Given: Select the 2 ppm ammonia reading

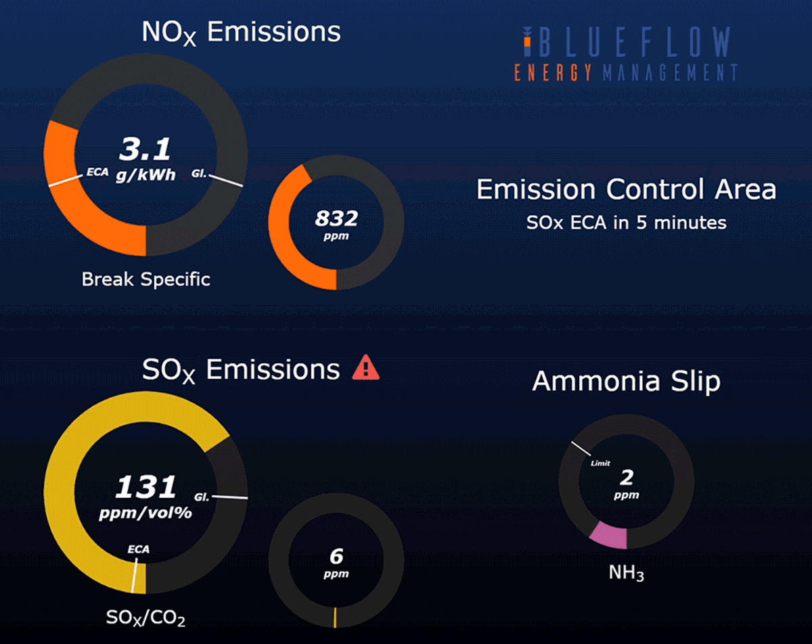Looking at the screenshot, I should (x=627, y=483).
